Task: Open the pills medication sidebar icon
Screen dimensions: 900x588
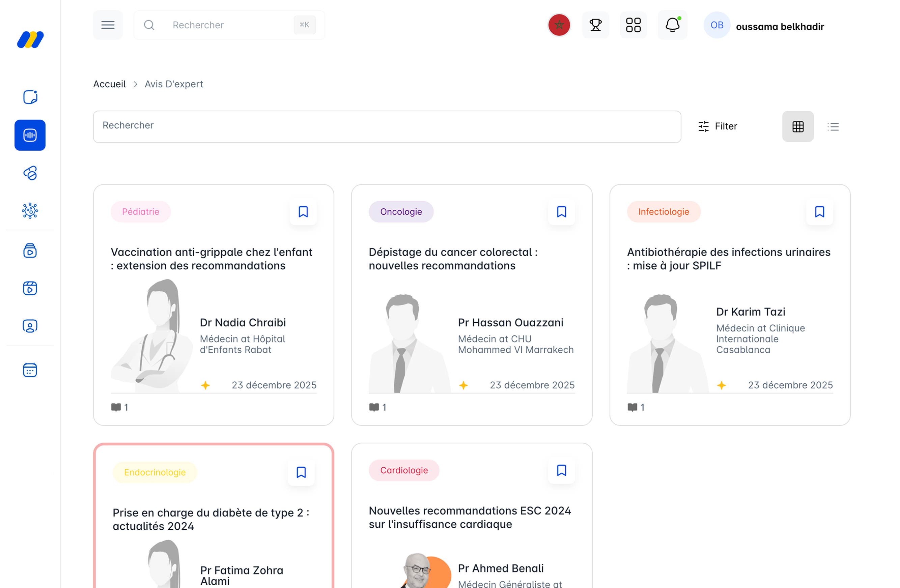Action: [30, 173]
